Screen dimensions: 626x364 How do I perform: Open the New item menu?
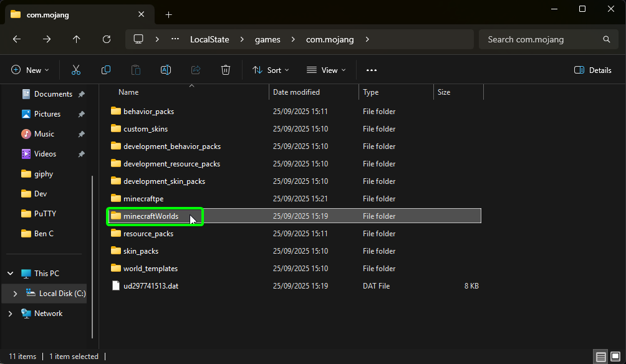(x=30, y=70)
